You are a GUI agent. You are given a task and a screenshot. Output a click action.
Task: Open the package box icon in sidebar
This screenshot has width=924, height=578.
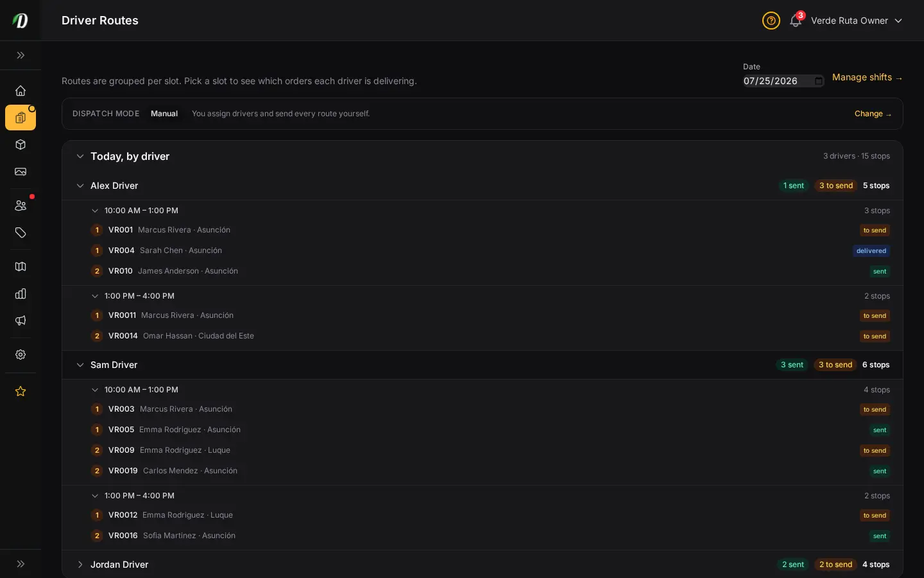(x=21, y=144)
